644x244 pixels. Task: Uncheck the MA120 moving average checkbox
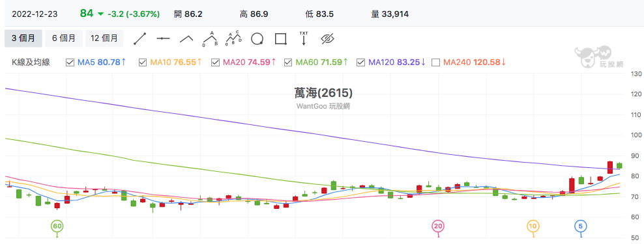pos(360,62)
